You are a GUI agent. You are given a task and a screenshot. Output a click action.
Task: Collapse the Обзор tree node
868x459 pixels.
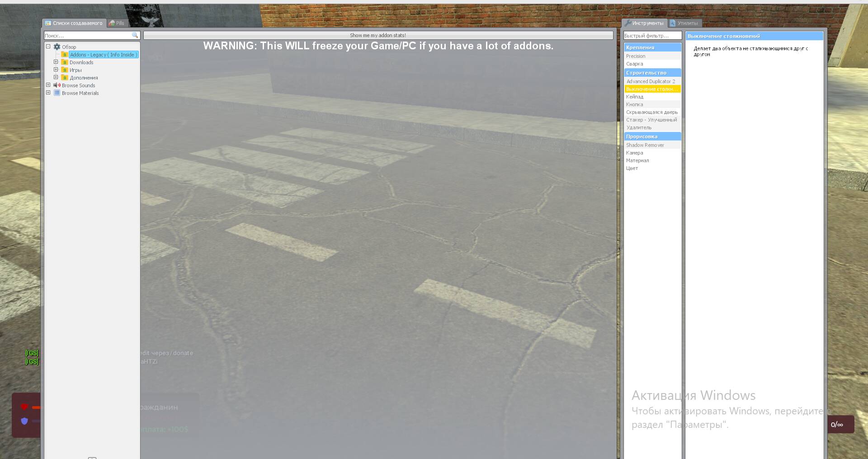(x=48, y=47)
